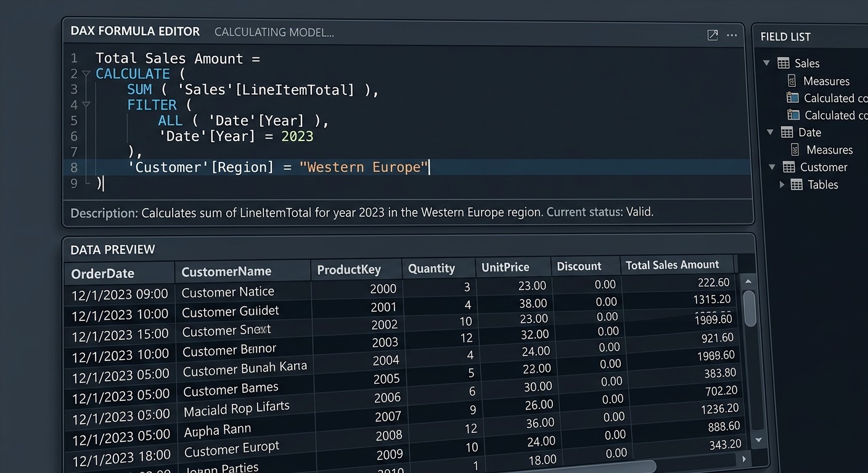Click the first Calculated column icon
This screenshot has height=473, width=868.
[793, 97]
